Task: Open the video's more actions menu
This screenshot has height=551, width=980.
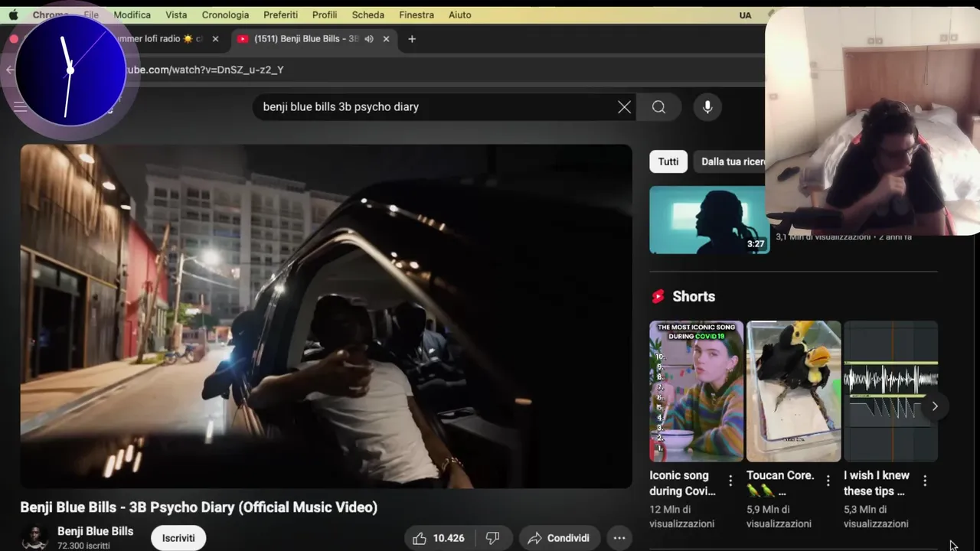Action: coord(619,538)
